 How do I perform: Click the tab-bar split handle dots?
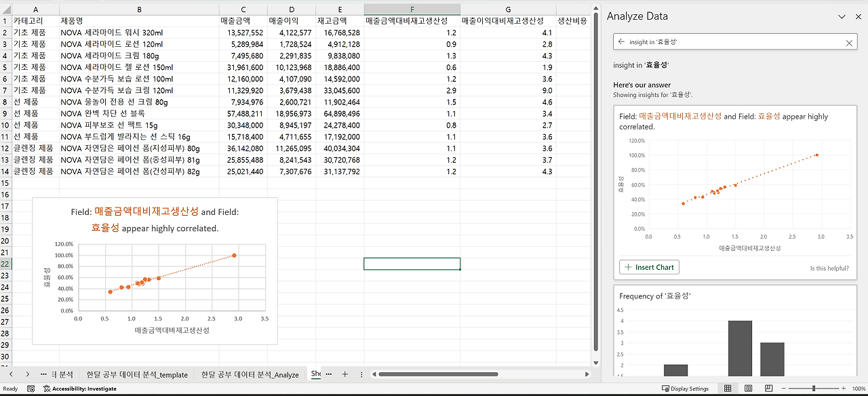pyautogui.click(x=361, y=374)
